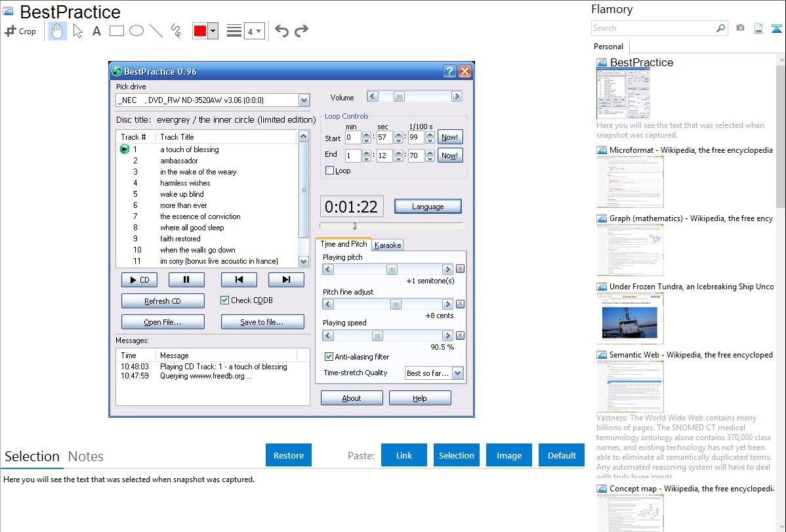786x532 pixels.
Task: Expand the Time-stretch Quality dropdown
Action: (457, 373)
